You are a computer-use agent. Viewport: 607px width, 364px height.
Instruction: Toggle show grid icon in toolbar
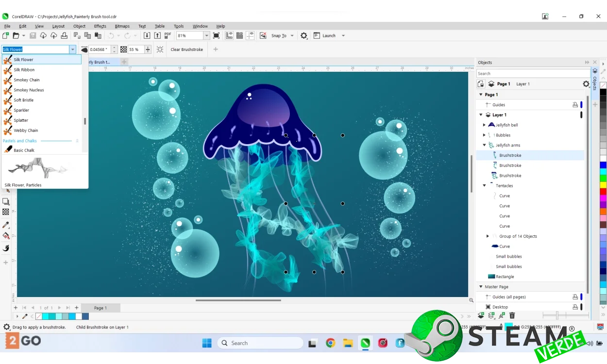pyautogui.click(x=239, y=35)
